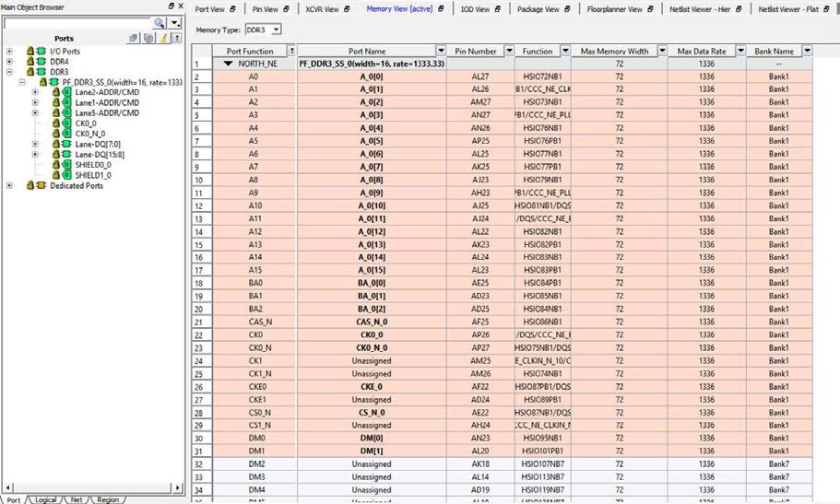Click the search magnifier icon in Object Browser
The width and height of the screenshot is (840, 504).
click(159, 23)
